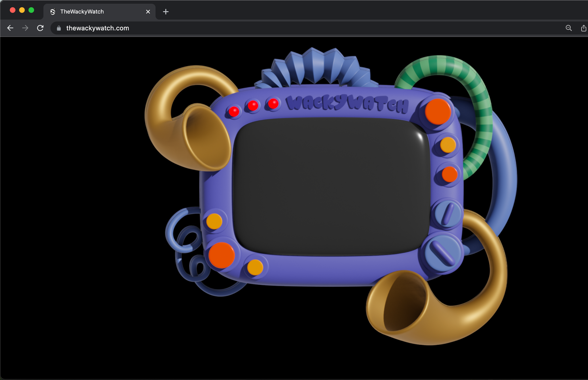This screenshot has height=380, width=588.
Task: Click the padlock site info icon
Action: 59,28
